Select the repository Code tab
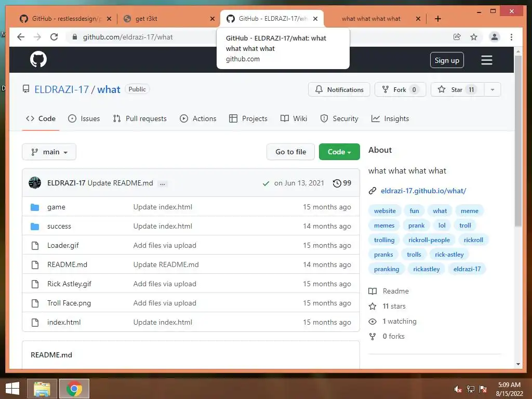 tap(41, 118)
